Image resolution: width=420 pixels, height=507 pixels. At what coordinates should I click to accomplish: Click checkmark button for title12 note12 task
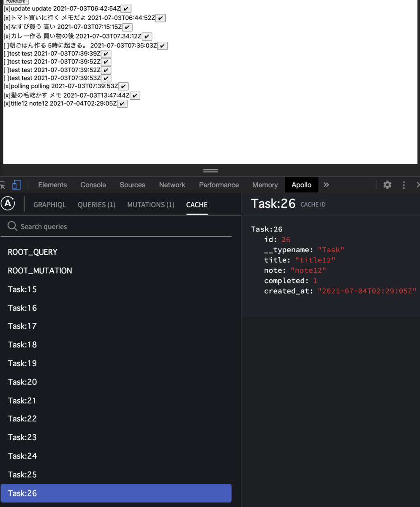click(x=122, y=104)
